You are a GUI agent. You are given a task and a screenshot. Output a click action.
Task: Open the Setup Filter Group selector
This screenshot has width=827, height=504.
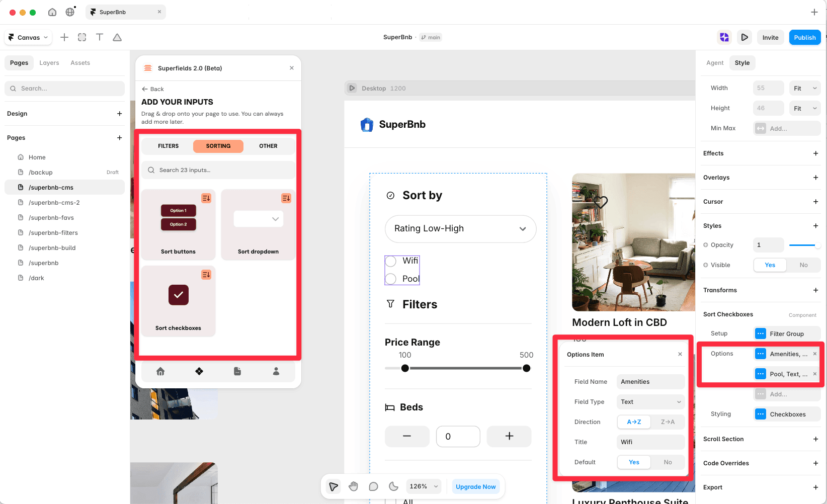pos(787,333)
